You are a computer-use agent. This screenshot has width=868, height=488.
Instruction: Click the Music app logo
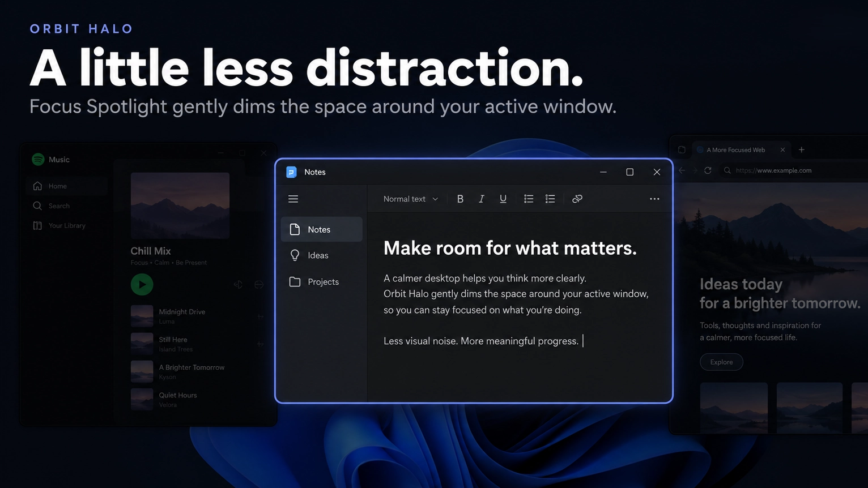38,160
